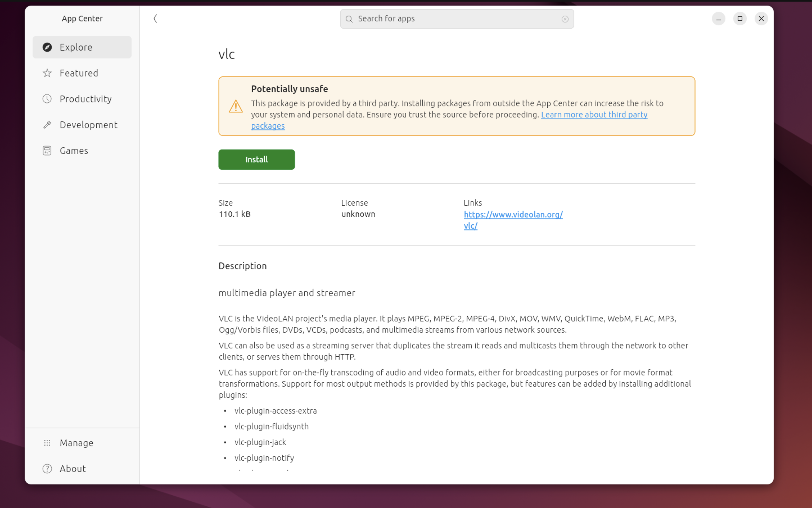Install the vlc package
The height and width of the screenshot is (508, 812).
click(256, 160)
